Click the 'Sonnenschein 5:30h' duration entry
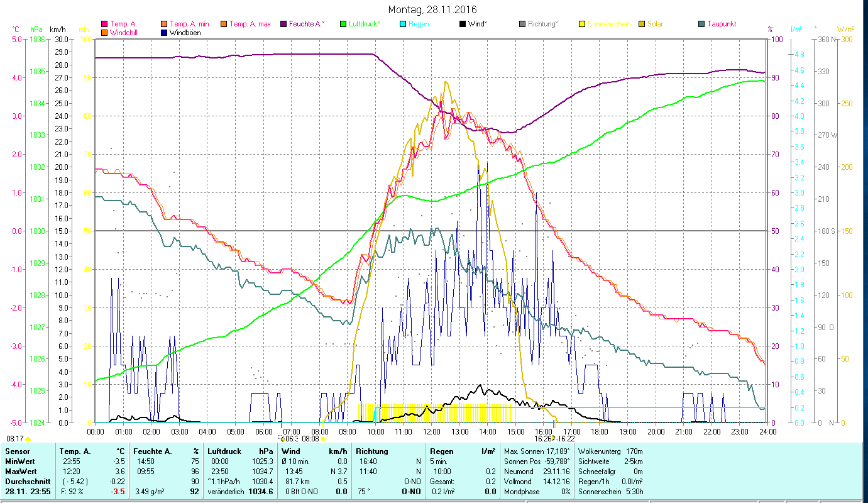The height and width of the screenshot is (503, 868). [610, 492]
